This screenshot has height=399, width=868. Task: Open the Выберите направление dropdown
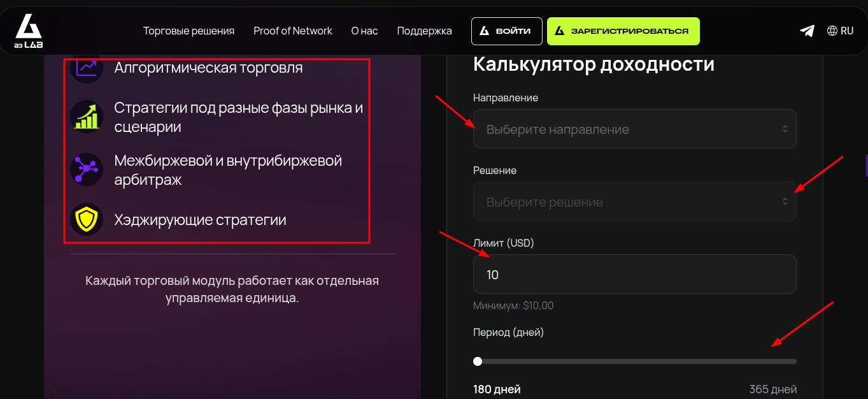pyautogui.click(x=634, y=129)
